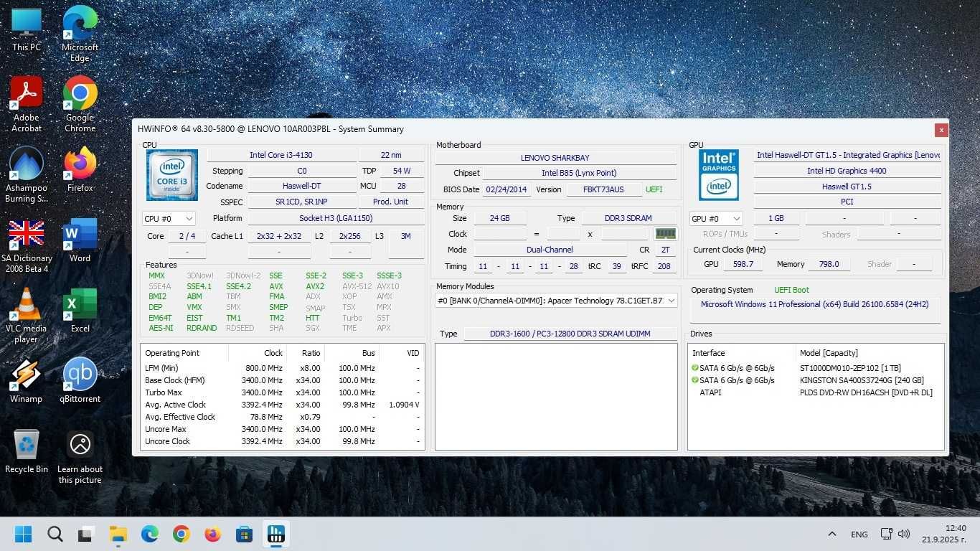Click the Uncore Max row

[282, 429]
